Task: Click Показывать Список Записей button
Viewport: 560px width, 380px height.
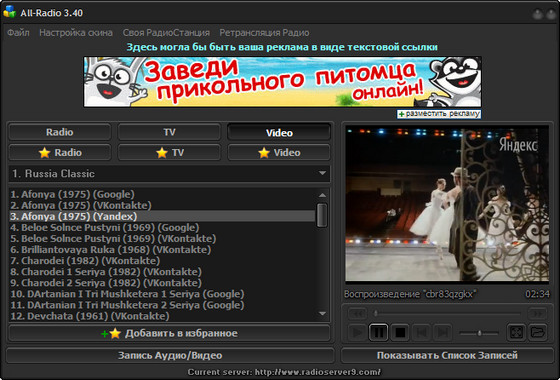Action: tap(447, 355)
